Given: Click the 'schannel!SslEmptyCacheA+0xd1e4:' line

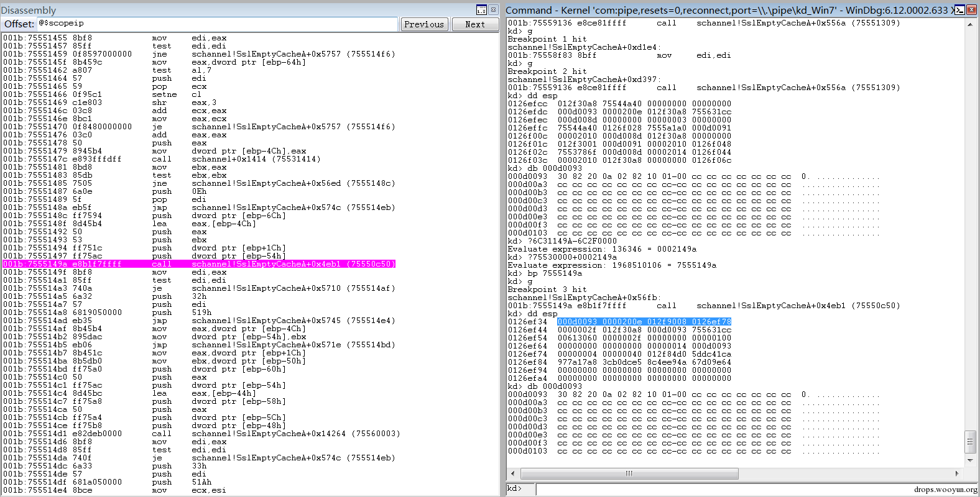Looking at the screenshot, I should click(585, 47).
